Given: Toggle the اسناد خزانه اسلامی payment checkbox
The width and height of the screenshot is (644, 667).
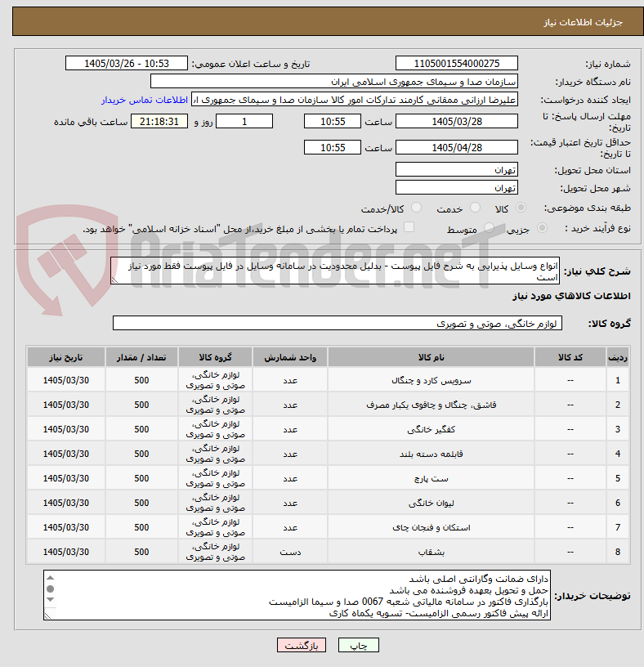Looking at the screenshot, I should pos(409,227).
